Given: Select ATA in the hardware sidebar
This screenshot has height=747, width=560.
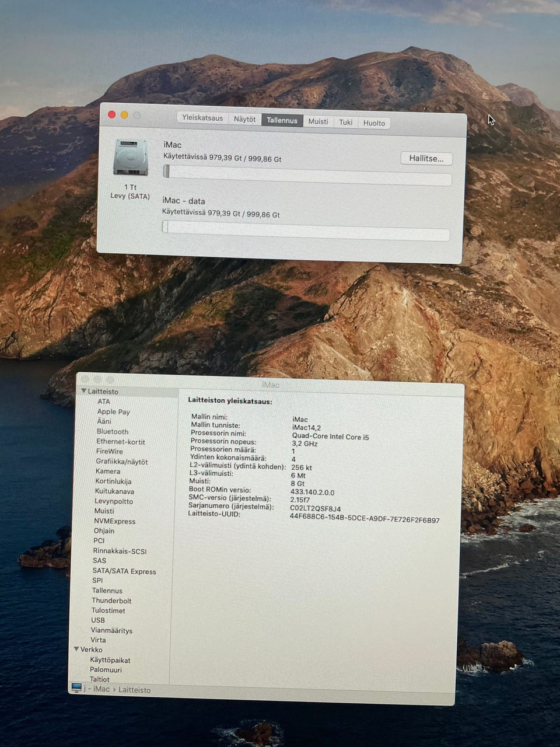Looking at the screenshot, I should pos(104,402).
